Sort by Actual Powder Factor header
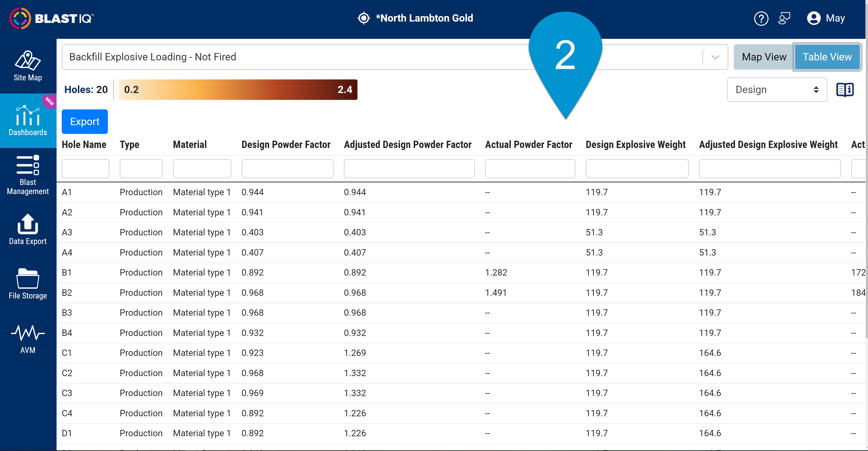Viewport: 868px width, 451px height. (x=528, y=144)
